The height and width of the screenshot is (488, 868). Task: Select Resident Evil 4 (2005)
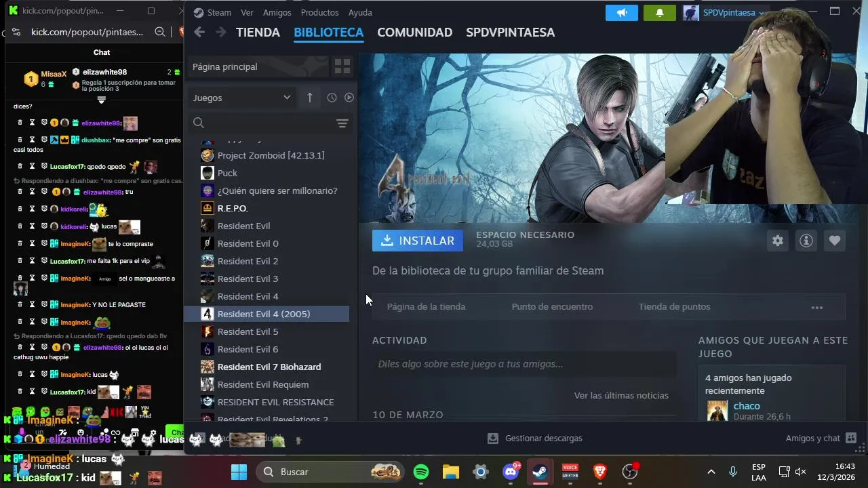pyautogui.click(x=267, y=314)
